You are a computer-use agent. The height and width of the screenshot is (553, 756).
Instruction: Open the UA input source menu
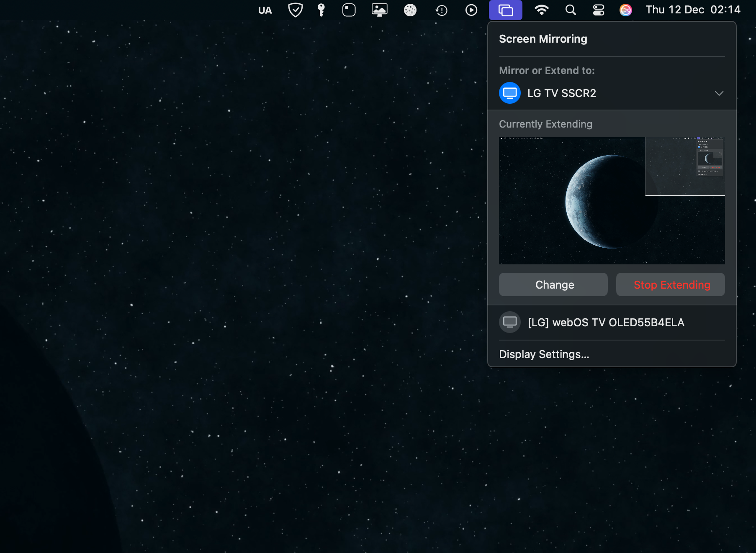coord(265,10)
